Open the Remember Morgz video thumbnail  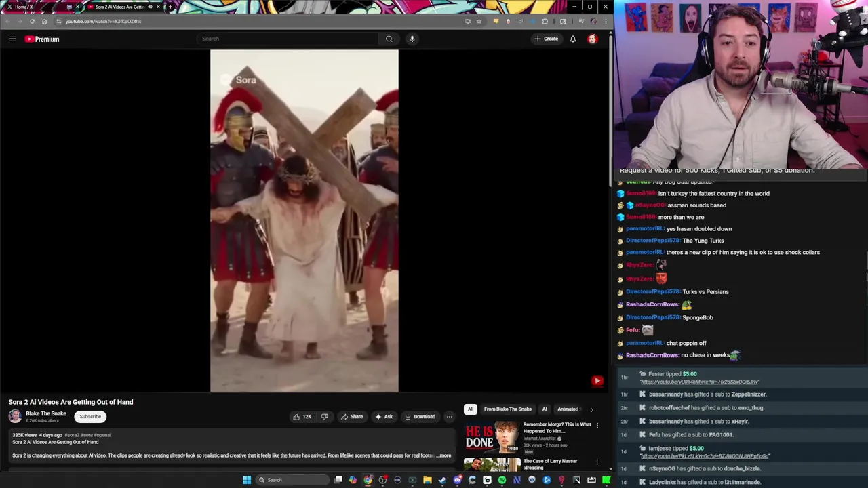pyautogui.click(x=492, y=438)
